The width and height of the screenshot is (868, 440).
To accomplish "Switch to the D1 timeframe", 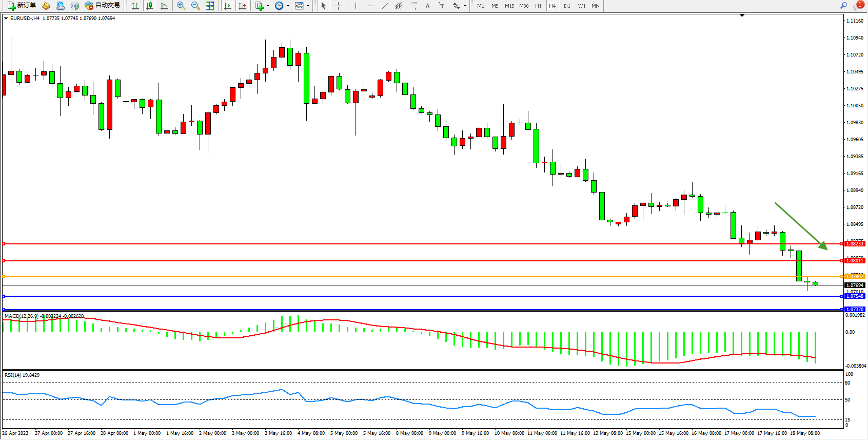I will point(567,6).
